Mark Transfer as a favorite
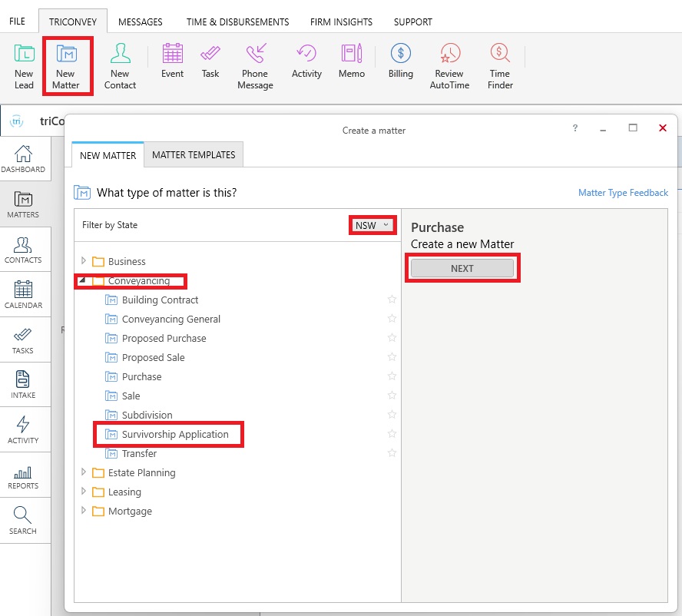This screenshot has width=682, height=616. pos(392,453)
